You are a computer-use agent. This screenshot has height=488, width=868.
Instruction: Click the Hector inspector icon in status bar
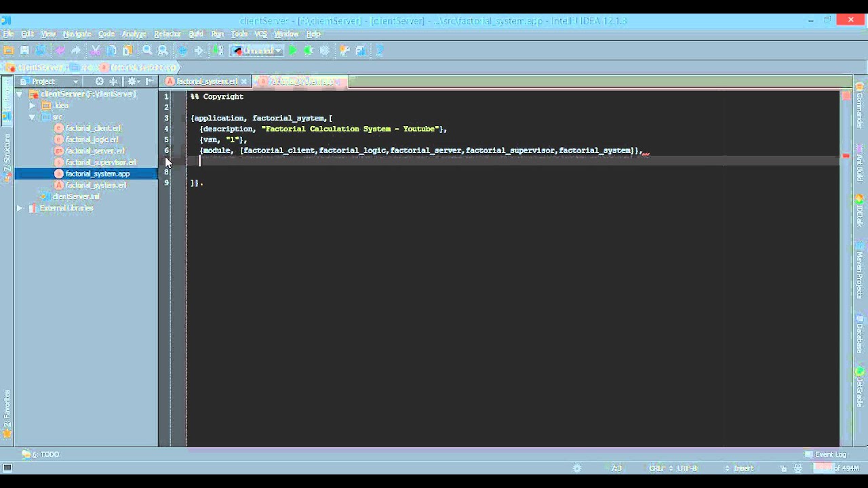coord(799,468)
